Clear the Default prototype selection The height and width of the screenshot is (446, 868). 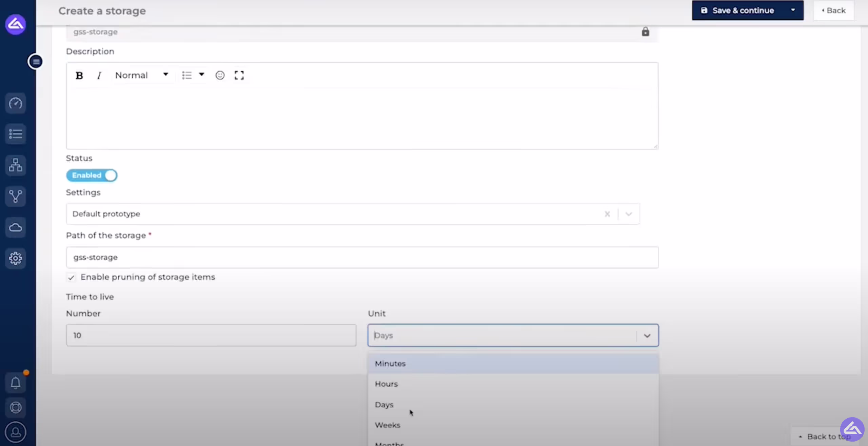tap(607, 214)
